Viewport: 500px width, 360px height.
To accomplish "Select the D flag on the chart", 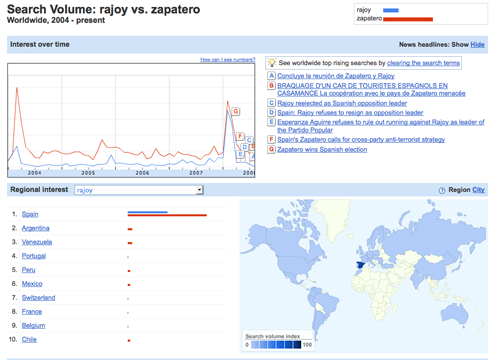I will coord(245,147).
